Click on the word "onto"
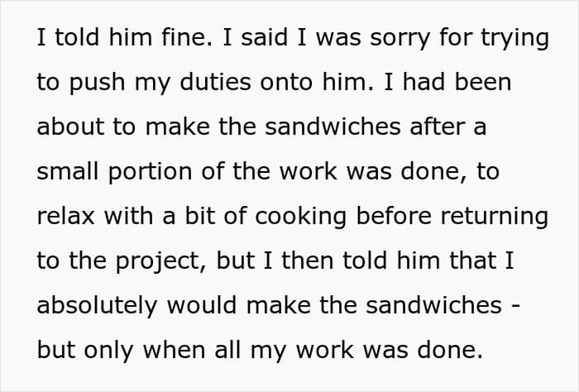 (286, 83)
